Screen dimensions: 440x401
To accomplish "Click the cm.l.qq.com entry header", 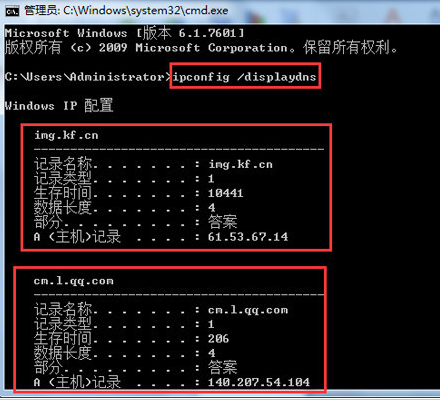I will coord(73,281).
